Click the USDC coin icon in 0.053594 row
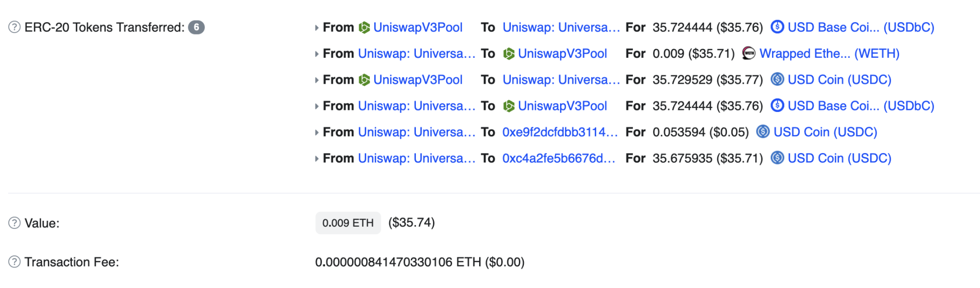Screen dimensions: 980x288 coord(763,131)
